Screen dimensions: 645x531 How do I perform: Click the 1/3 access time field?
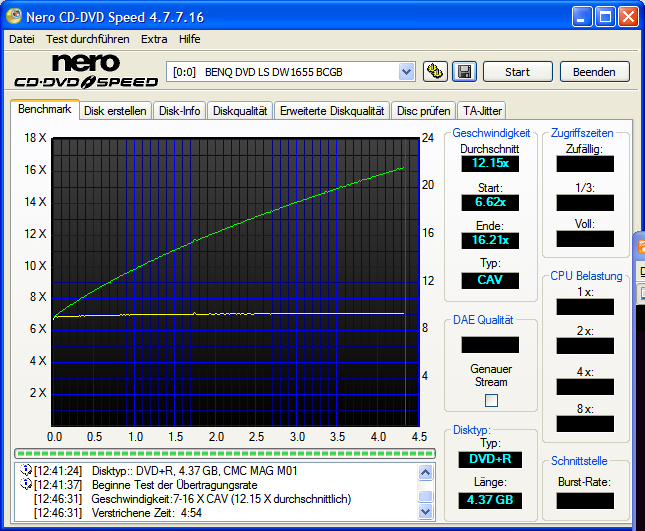585,202
